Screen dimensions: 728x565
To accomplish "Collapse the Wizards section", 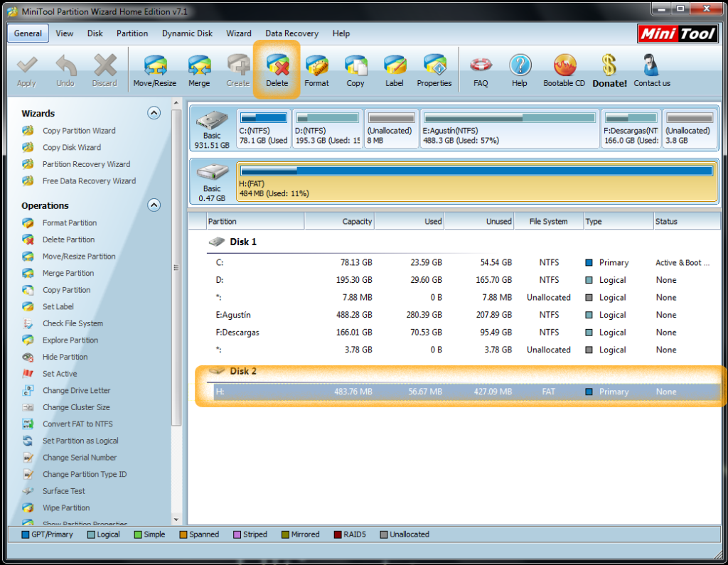I will tap(154, 113).
